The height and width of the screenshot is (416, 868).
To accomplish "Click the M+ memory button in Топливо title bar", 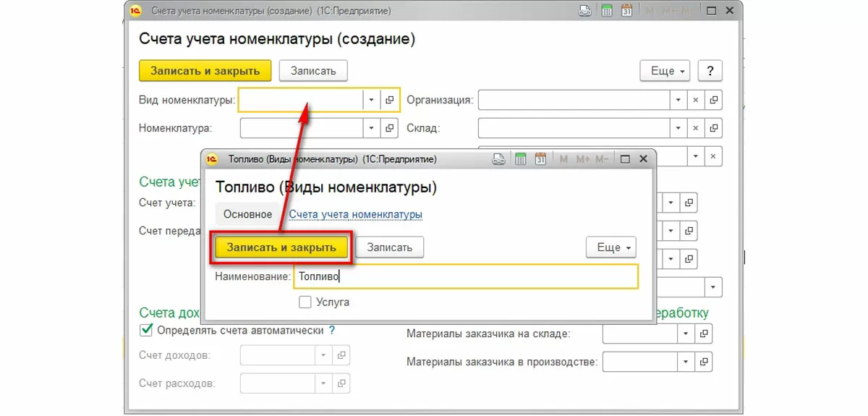I will 583,159.
